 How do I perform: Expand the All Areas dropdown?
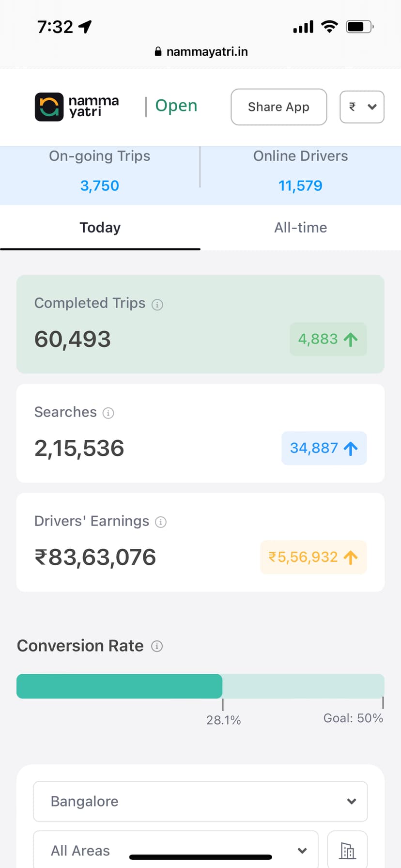[x=175, y=851]
